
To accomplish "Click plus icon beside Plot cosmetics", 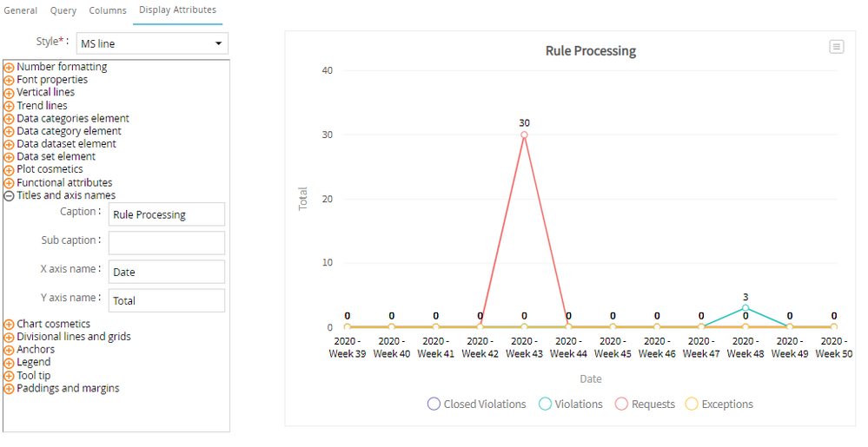I will (x=10, y=170).
